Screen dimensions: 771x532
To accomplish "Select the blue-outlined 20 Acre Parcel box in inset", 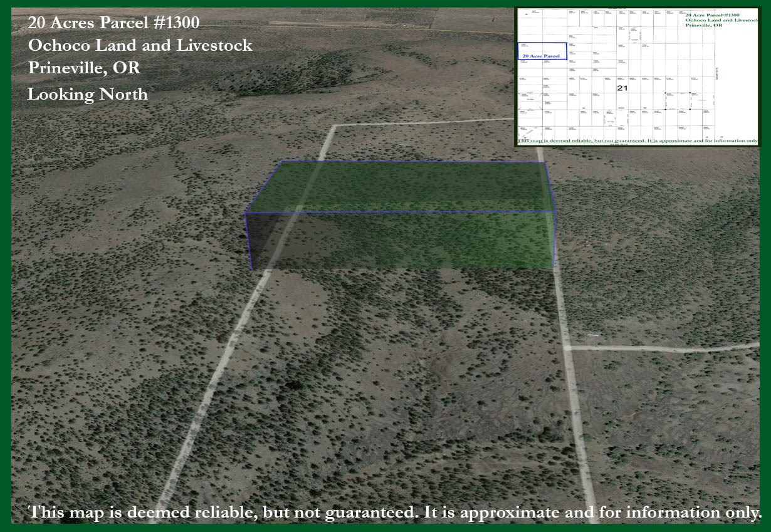I will [x=542, y=51].
